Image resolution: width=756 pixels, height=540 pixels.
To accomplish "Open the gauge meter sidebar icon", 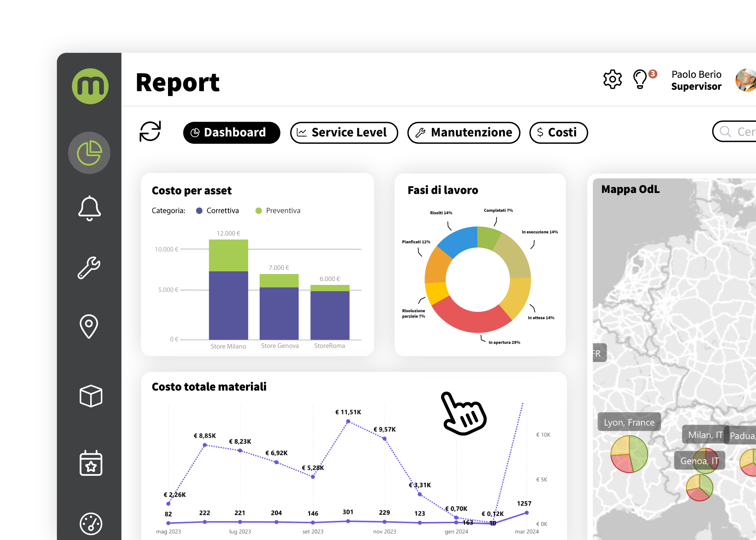I will [x=91, y=523].
